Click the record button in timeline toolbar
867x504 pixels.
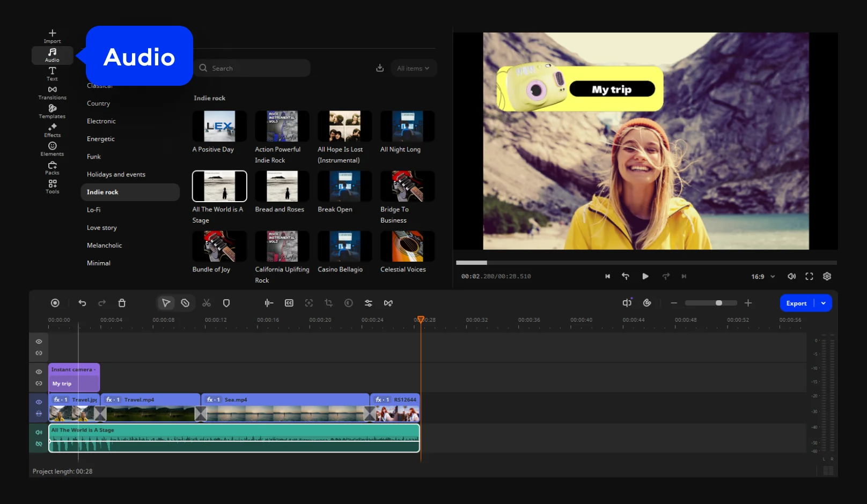tap(55, 303)
